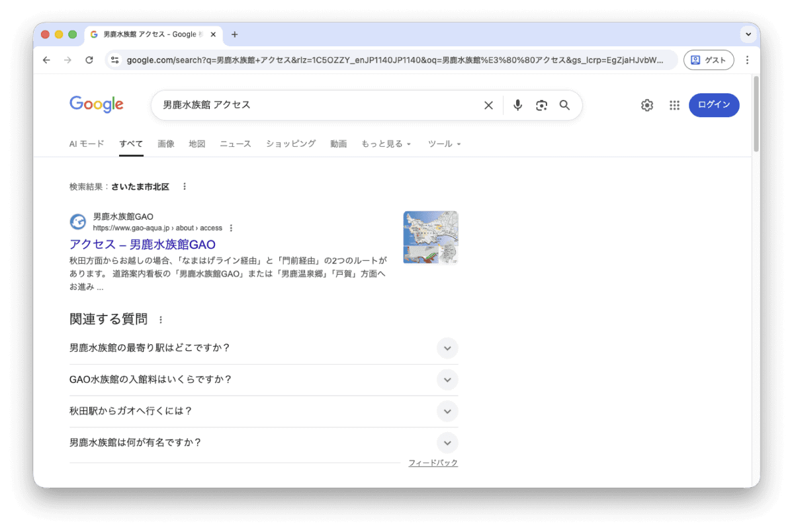Switch to the ショッピング tab
This screenshot has height=532, width=794.
291,144
